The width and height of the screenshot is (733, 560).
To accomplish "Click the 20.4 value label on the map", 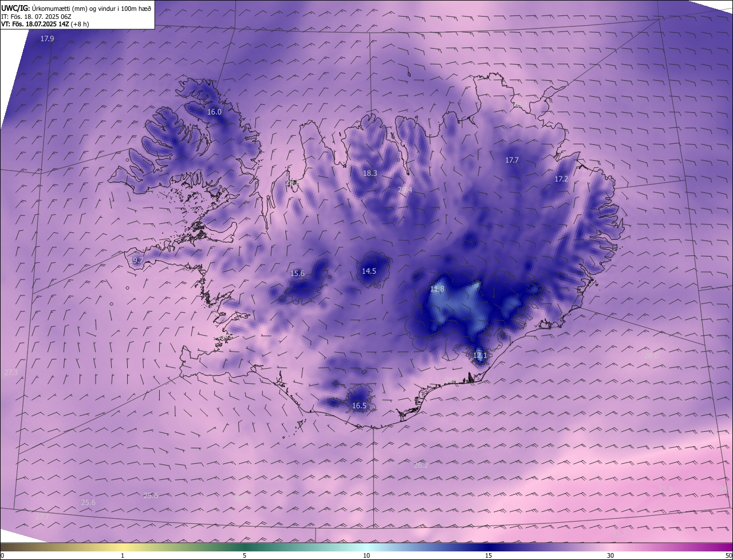I will click(405, 190).
